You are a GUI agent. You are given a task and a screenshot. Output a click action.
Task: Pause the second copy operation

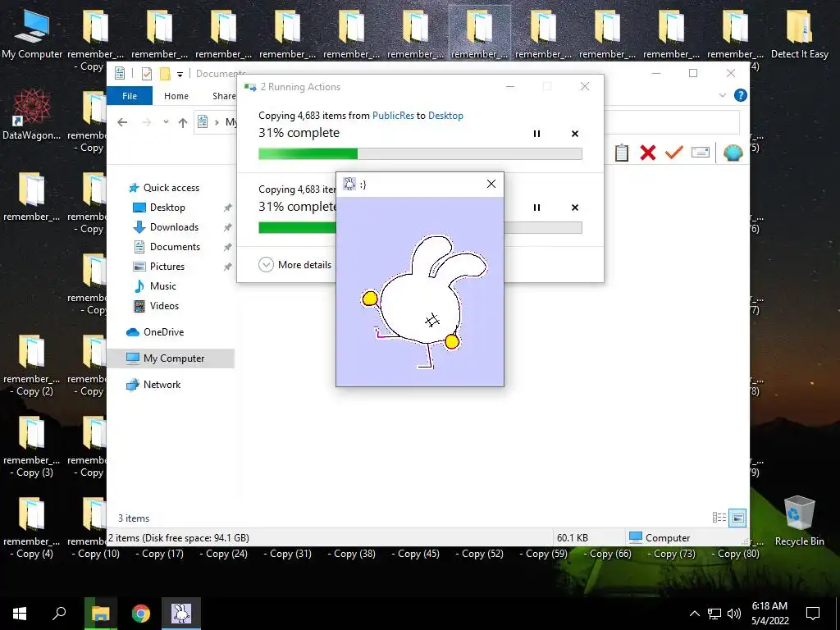(536, 208)
